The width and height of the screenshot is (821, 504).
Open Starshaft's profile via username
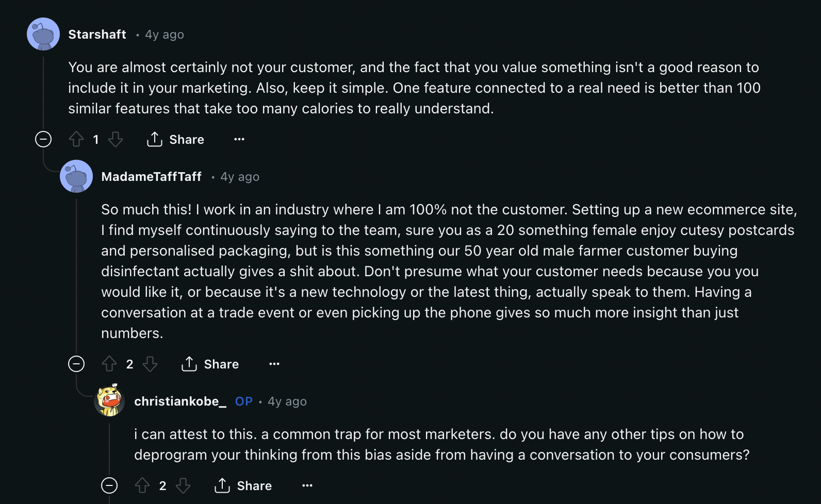(x=97, y=34)
